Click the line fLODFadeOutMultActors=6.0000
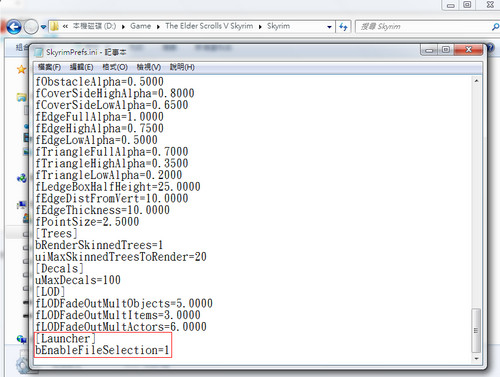 (121, 327)
